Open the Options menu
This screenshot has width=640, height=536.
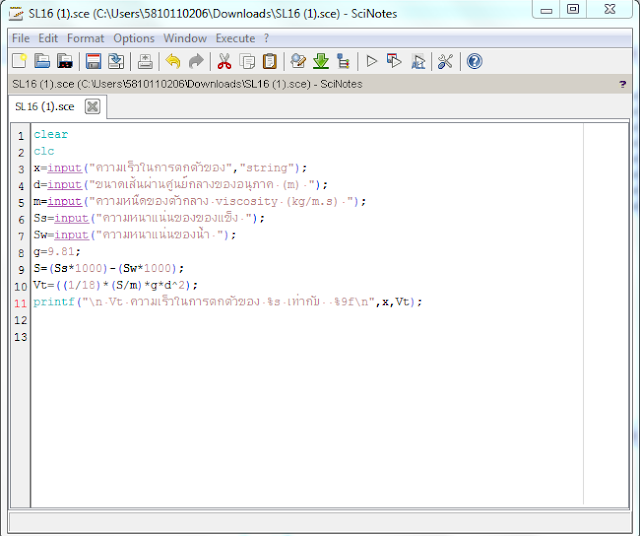pos(134,38)
